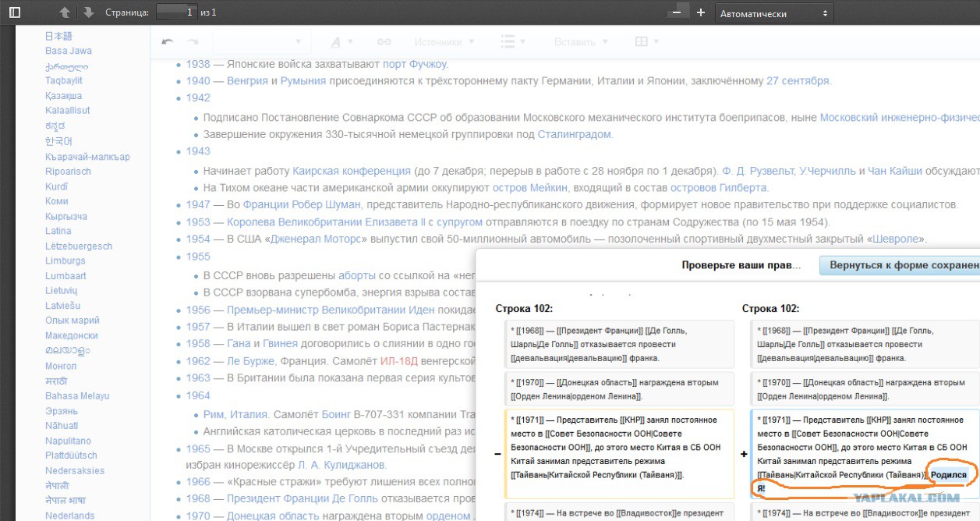Click 'Вернуться к форме сохранен...' button
The image size is (980, 521).
[900, 265]
